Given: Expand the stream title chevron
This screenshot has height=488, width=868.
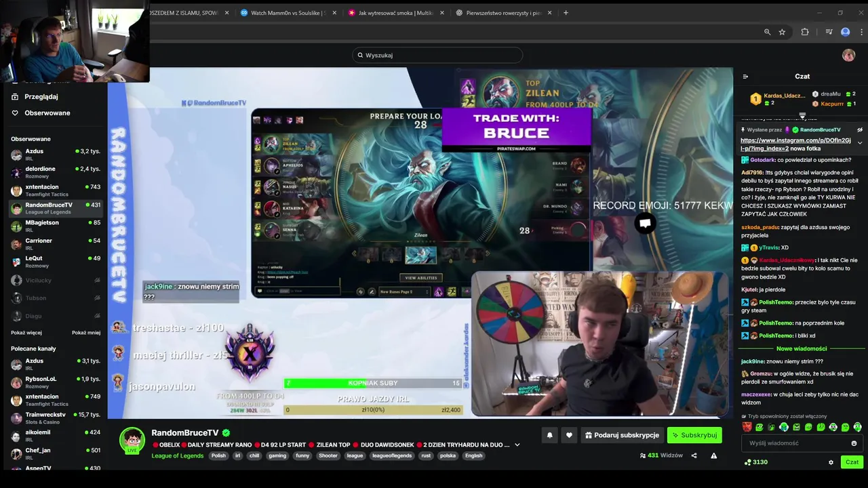Looking at the screenshot, I should point(517,445).
